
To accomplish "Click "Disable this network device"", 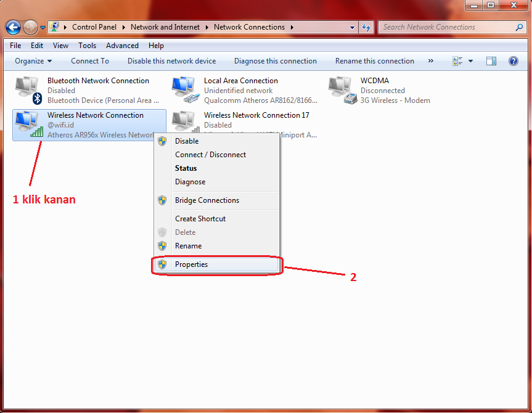I will click(171, 60).
